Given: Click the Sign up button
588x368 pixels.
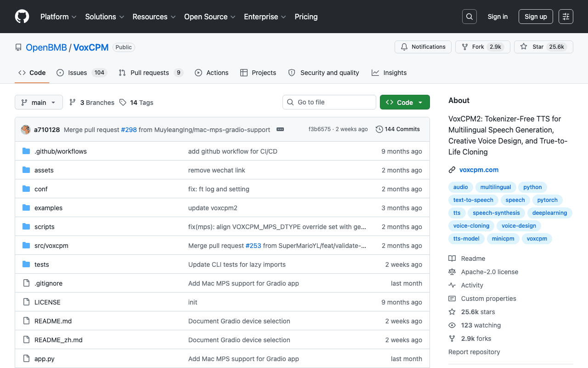Looking at the screenshot, I should point(536,17).
